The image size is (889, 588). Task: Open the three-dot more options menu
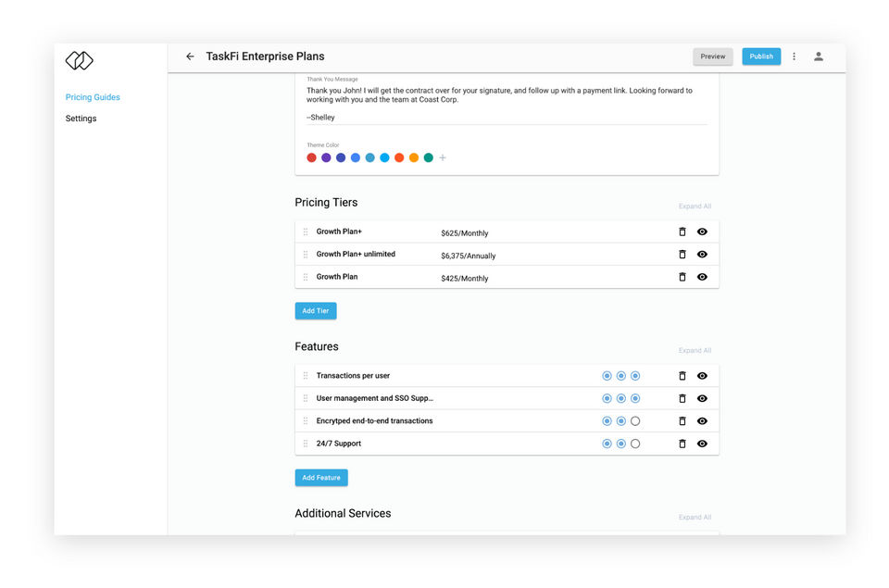[794, 56]
